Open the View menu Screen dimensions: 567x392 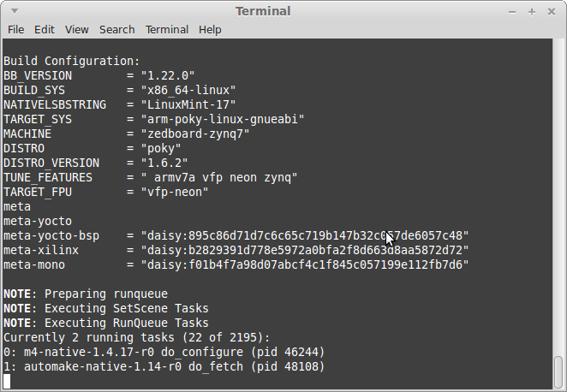(x=77, y=30)
